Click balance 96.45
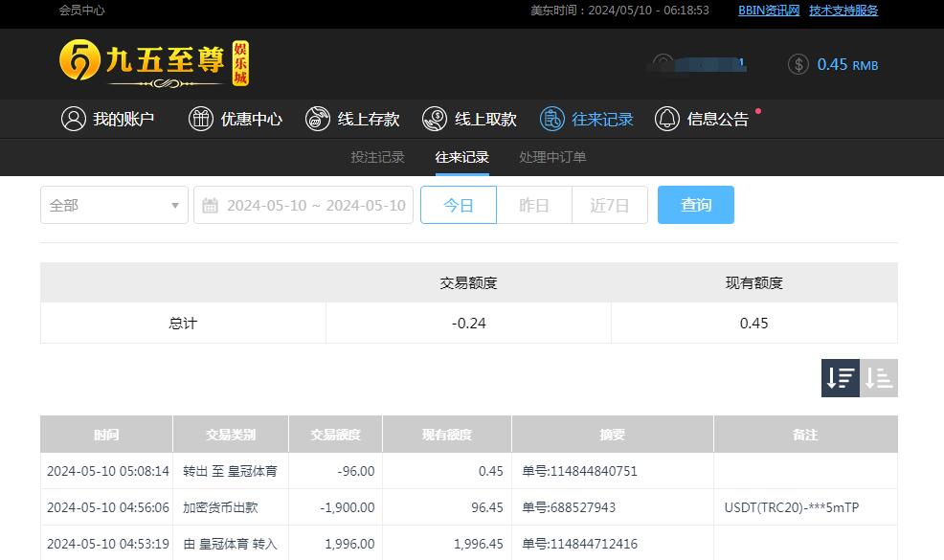Screen dimensions: 944x560 point(487,507)
